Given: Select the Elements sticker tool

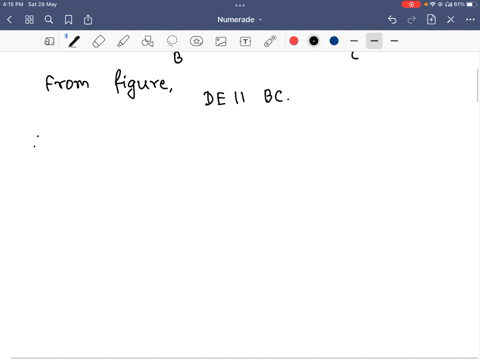Looking at the screenshot, I should 196,41.
